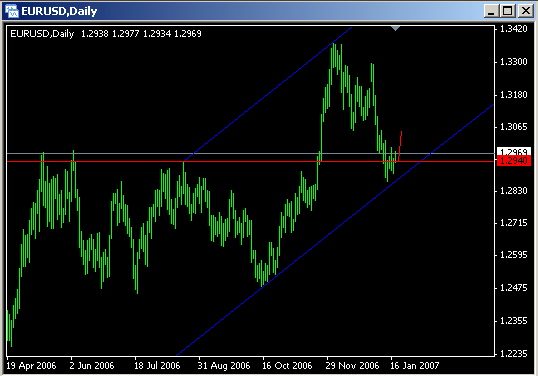Minimize the EURUSD,Daily chart window
Viewport: 538px width, 376px height.
pyautogui.click(x=491, y=11)
